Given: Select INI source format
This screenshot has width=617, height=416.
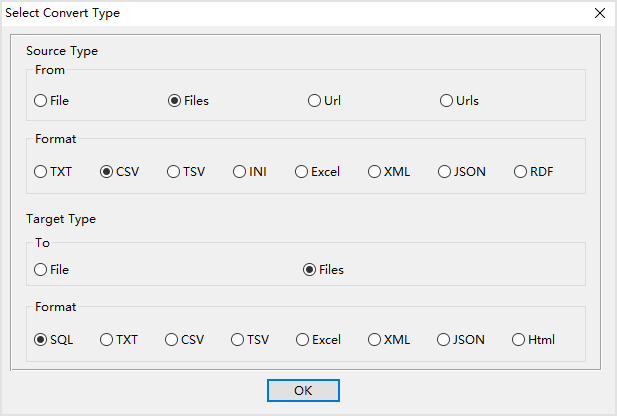Looking at the screenshot, I should (241, 171).
